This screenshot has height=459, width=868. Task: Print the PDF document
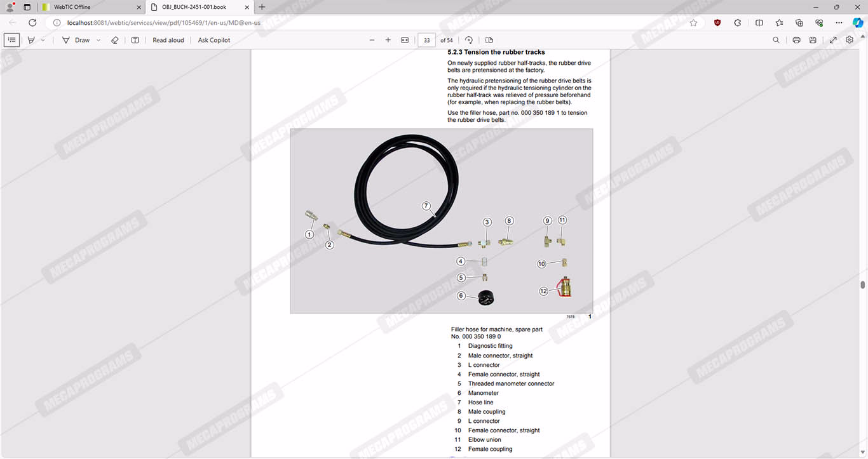pyautogui.click(x=796, y=40)
